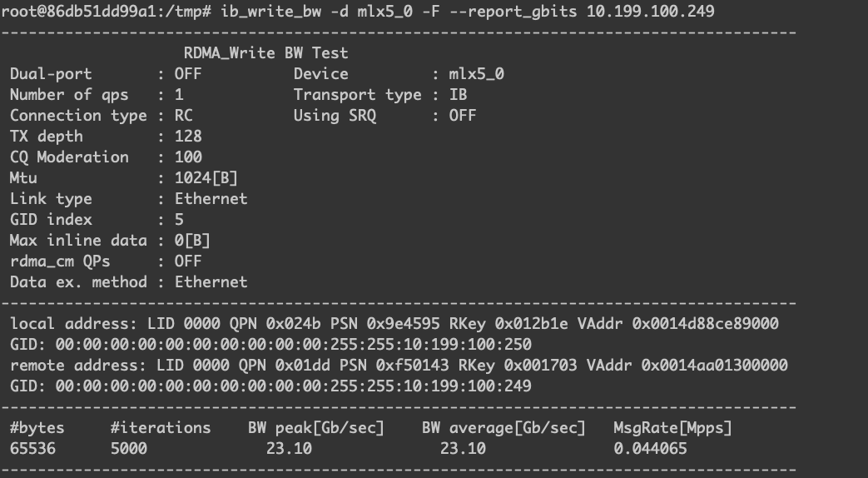Image resolution: width=868 pixels, height=478 pixels.
Task: Click the BW peak value 23.10
Action: [x=290, y=449]
